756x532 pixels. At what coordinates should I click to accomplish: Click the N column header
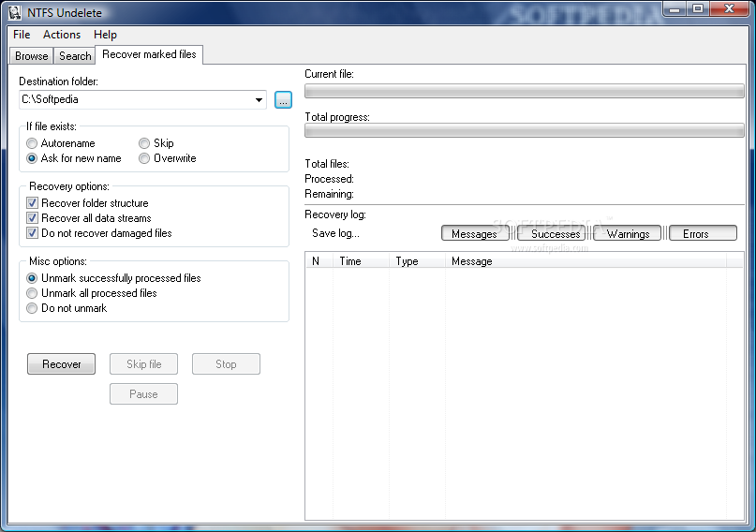click(319, 261)
